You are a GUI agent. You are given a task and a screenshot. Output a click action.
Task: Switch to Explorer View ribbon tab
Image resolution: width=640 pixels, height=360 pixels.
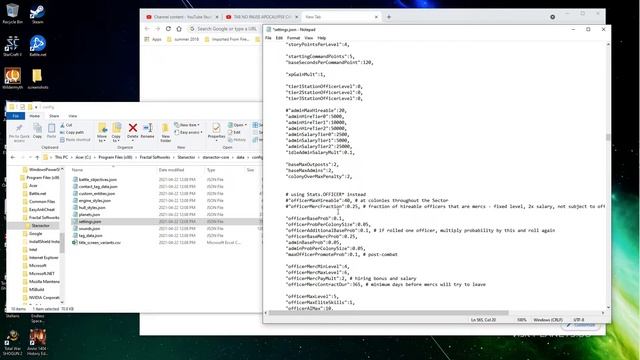click(73, 116)
